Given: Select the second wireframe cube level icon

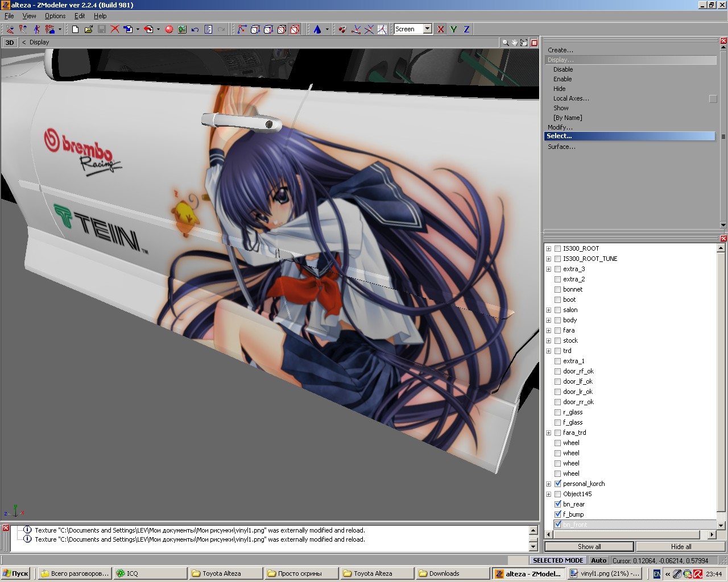Looking at the screenshot, I should pyautogui.click(x=255, y=29).
